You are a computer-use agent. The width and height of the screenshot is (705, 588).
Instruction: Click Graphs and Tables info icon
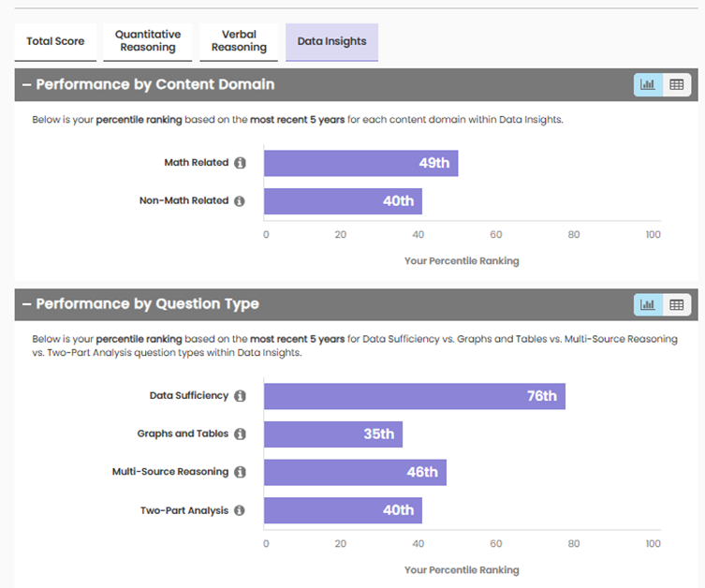(x=240, y=434)
